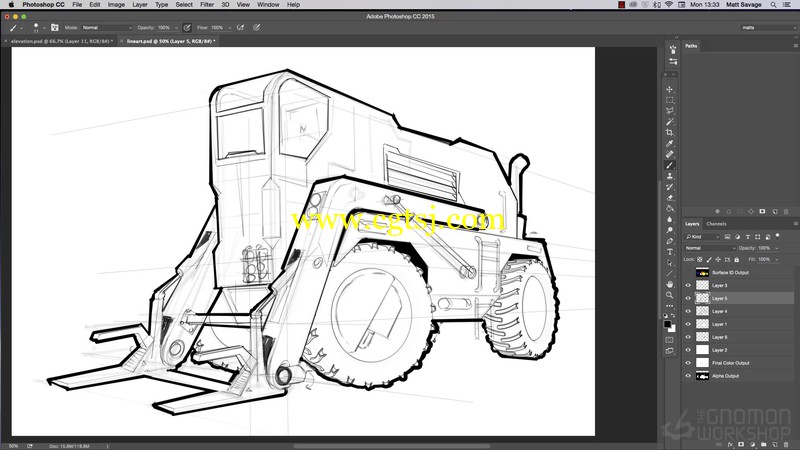Toggle visibility of Layer 2
Viewport: 800px width, 450px height.
(x=688, y=350)
